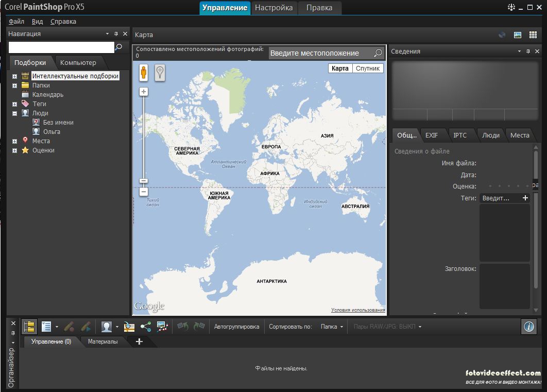Viewport: 547px width, 392px height.
Task: Click the slideshow/photo trip icon
Action: (x=162, y=327)
